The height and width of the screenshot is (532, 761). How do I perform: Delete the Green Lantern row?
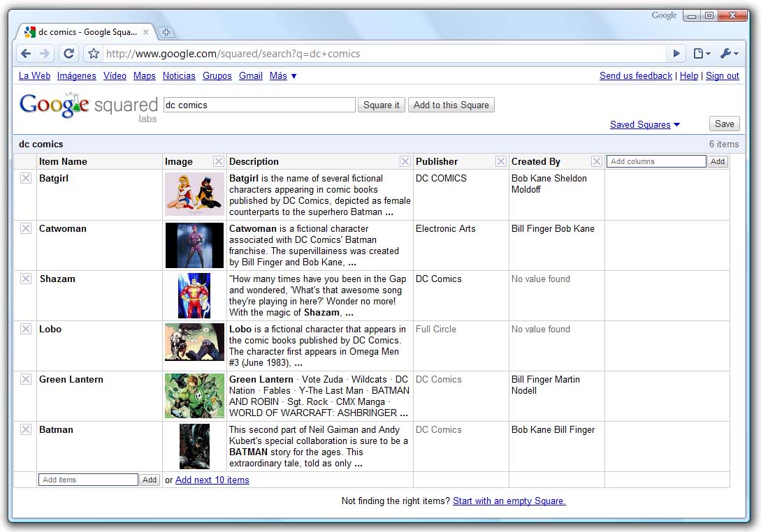click(26, 379)
